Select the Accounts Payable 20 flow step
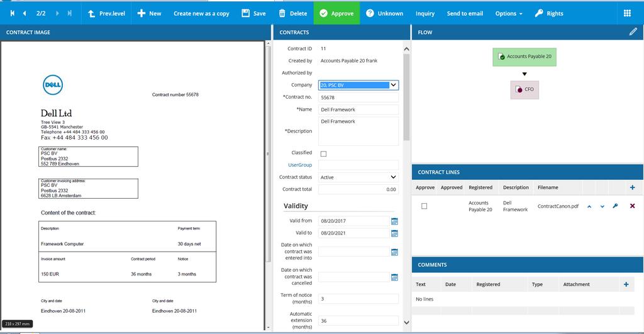The height and width of the screenshot is (334, 644). click(525, 57)
